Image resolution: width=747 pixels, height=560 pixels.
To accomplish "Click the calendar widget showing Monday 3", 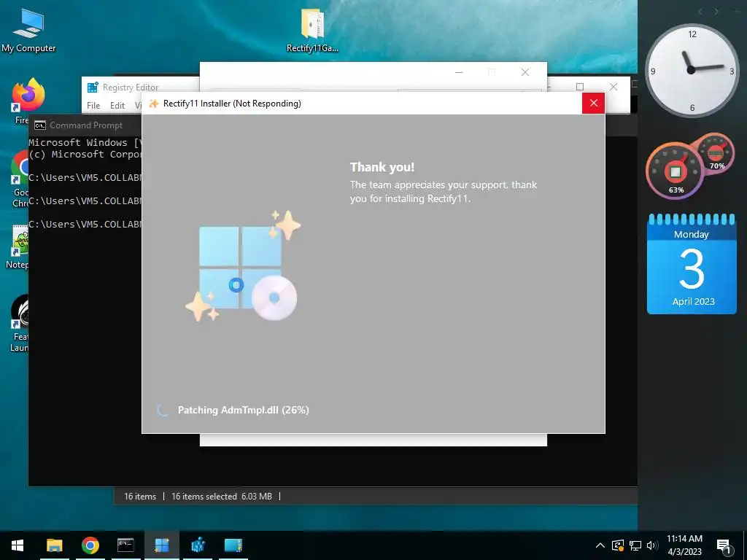I will click(692, 264).
